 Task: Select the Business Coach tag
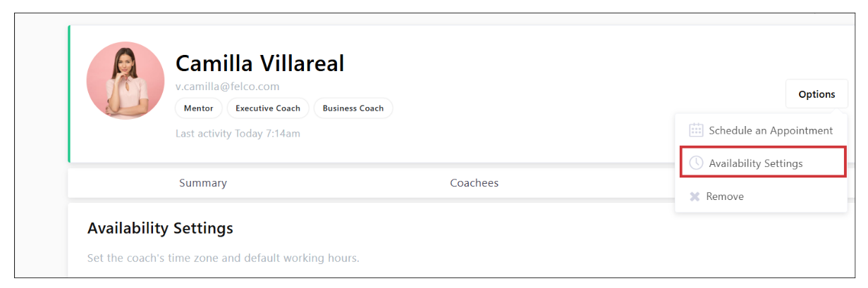(353, 108)
